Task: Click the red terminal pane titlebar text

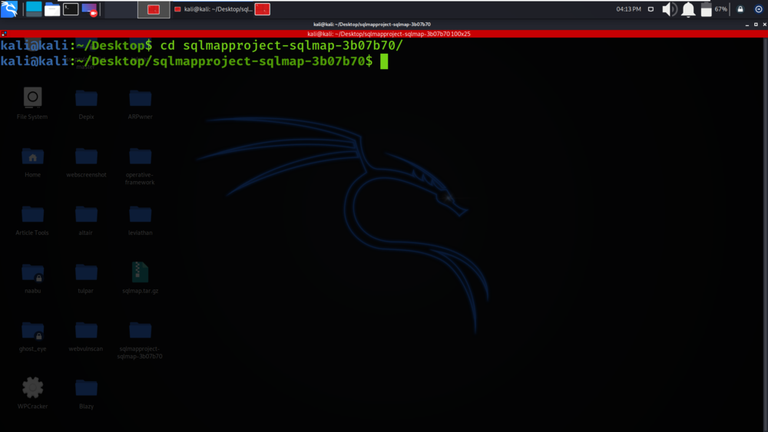Action: [x=389, y=34]
